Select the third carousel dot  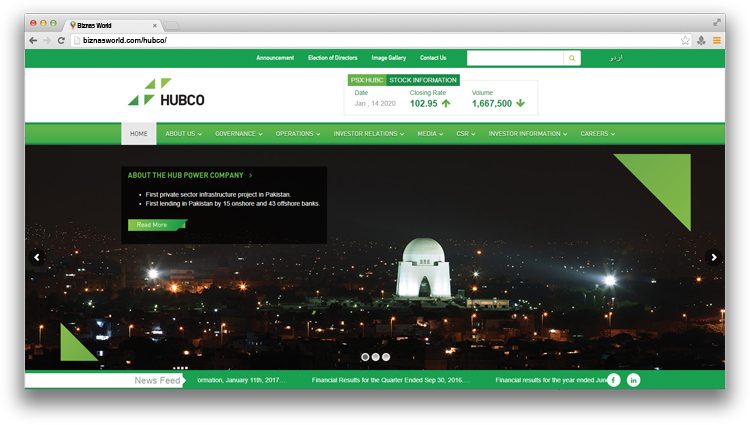coord(386,357)
